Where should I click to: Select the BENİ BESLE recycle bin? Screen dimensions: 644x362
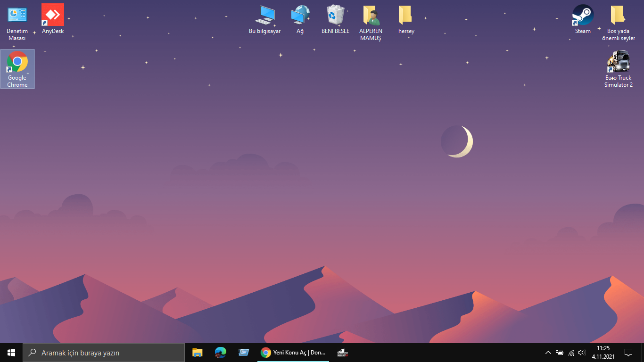coord(335,19)
